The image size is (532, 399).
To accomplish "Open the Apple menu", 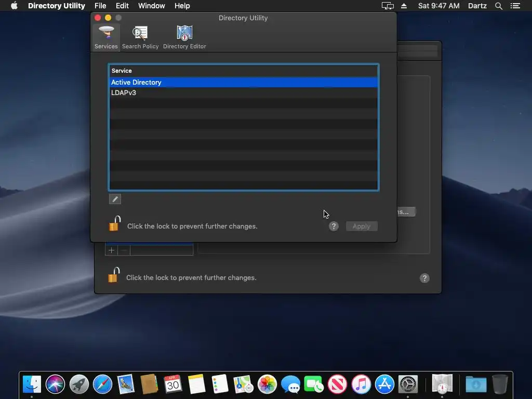I will coord(14,6).
